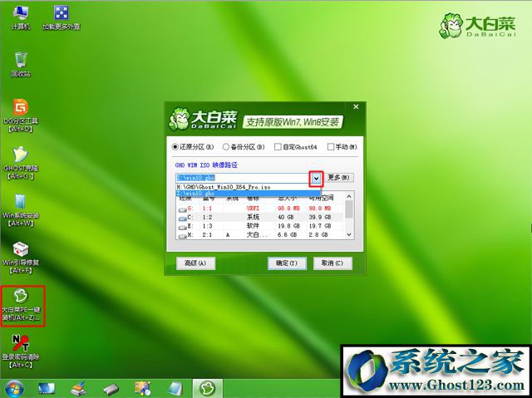Click the 高级 (A) button
The height and width of the screenshot is (398, 532).
point(195,263)
